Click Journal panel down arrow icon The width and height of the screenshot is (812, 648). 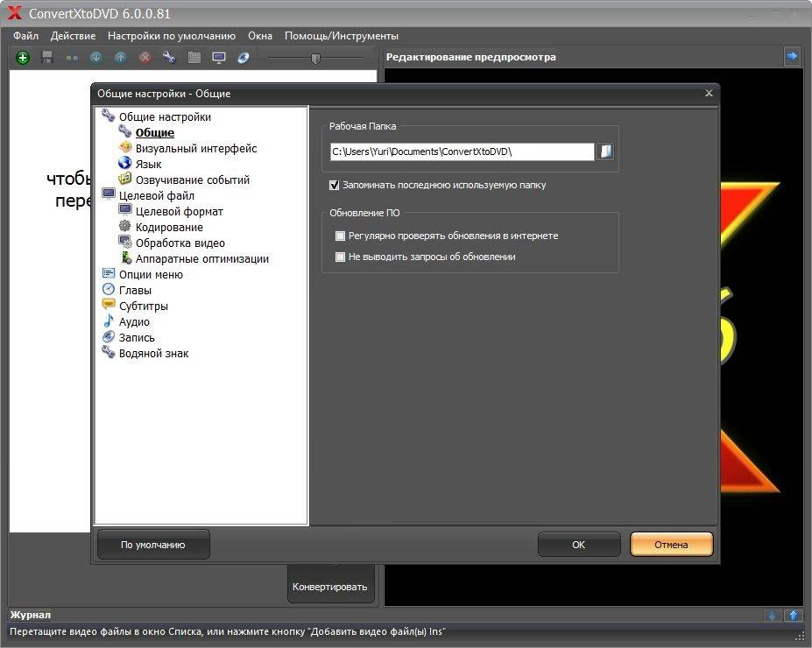(772, 615)
